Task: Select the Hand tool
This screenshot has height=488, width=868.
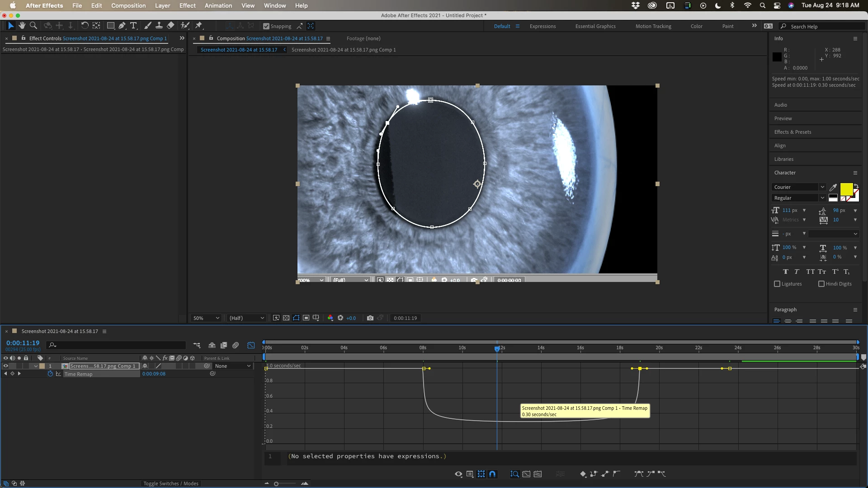Action: click(22, 26)
